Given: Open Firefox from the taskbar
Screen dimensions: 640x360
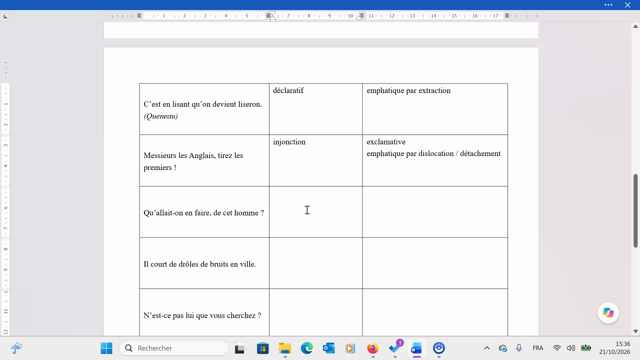Looking at the screenshot, I should click(x=373, y=348).
